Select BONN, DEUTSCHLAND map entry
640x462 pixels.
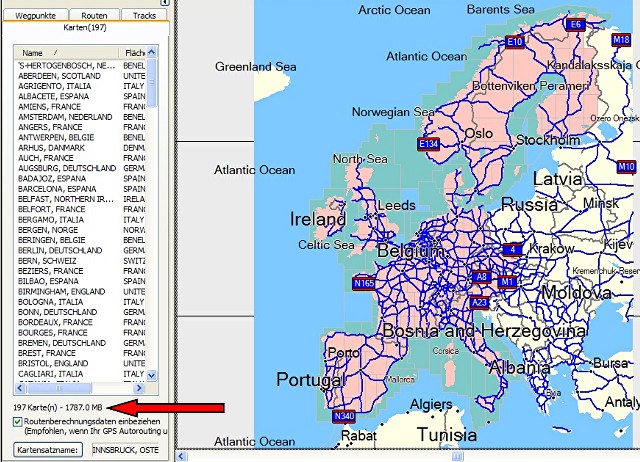pos(80,312)
